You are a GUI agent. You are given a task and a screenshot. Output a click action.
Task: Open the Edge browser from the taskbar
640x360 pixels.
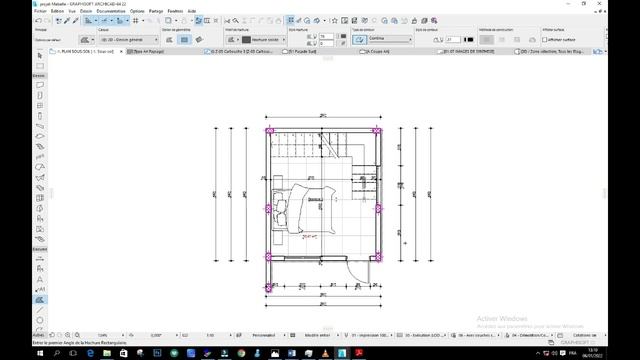tap(90, 353)
